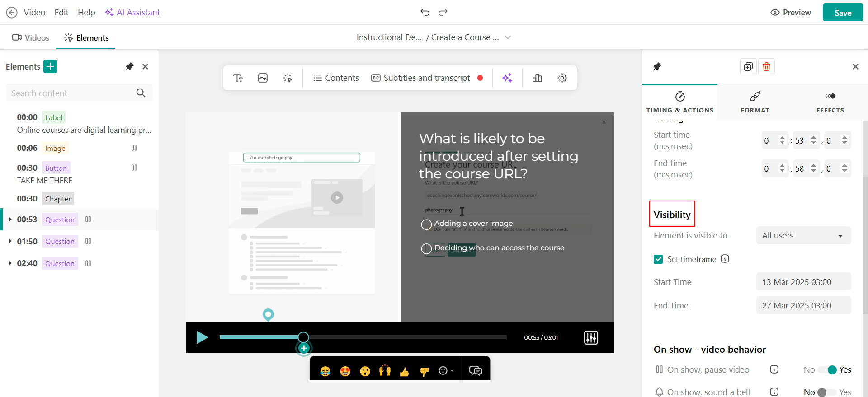Open the interactions sparkle tool
The image size is (868, 397).
(288, 78)
